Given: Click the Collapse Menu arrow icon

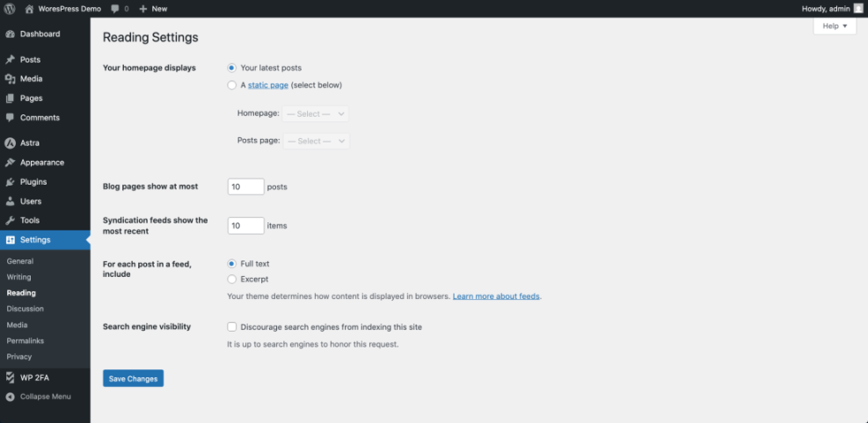Looking at the screenshot, I should pyautogui.click(x=10, y=397).
